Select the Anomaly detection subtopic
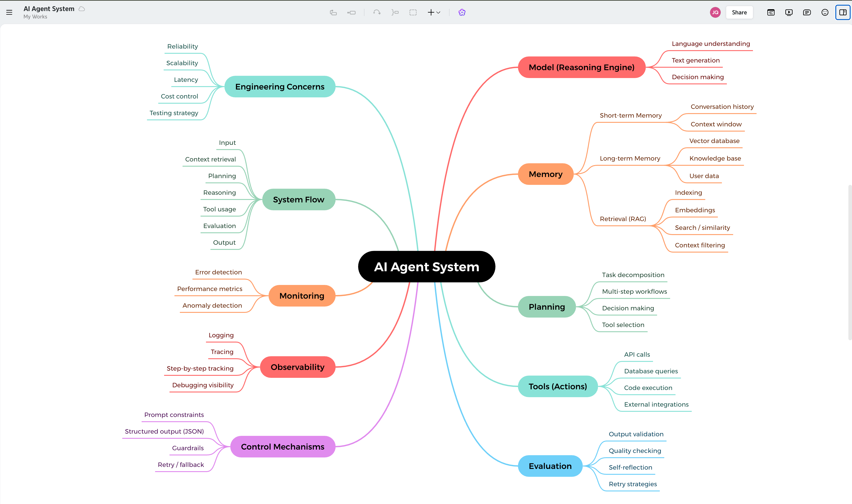This screenshot has width=852, height=504. click(212, 306)
